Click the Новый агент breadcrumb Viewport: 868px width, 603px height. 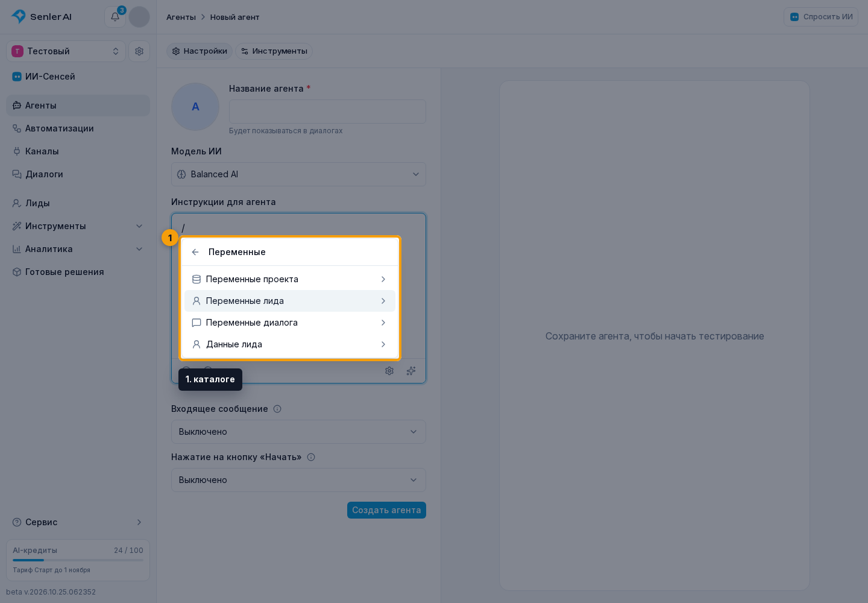(234, 17)
